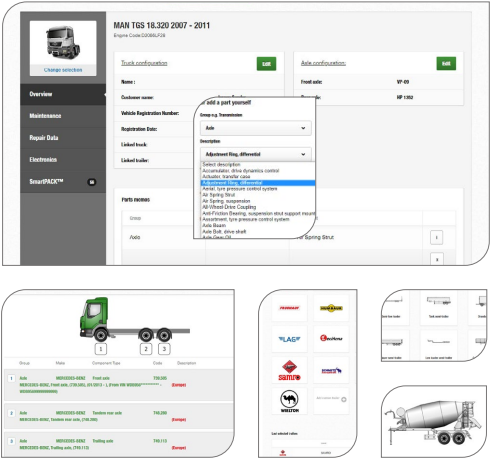Open the Electronics sidebar tab

63,160
